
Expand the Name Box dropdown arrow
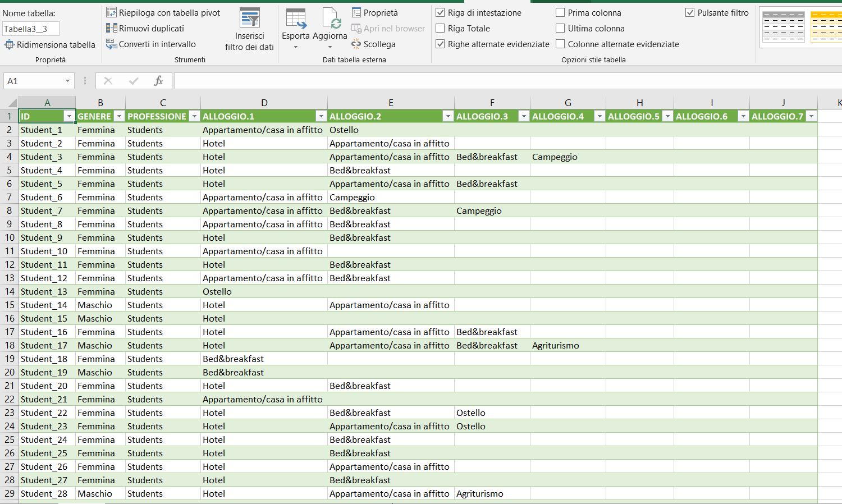[67, 81]
